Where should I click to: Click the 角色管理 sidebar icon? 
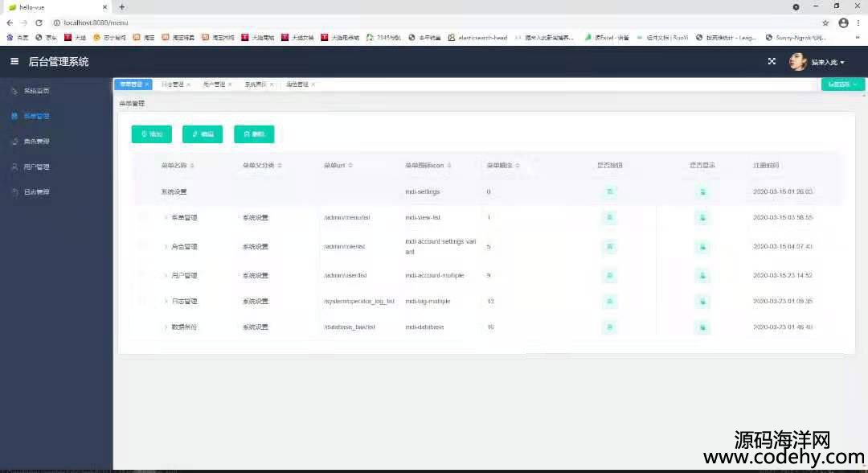point(14,142)
